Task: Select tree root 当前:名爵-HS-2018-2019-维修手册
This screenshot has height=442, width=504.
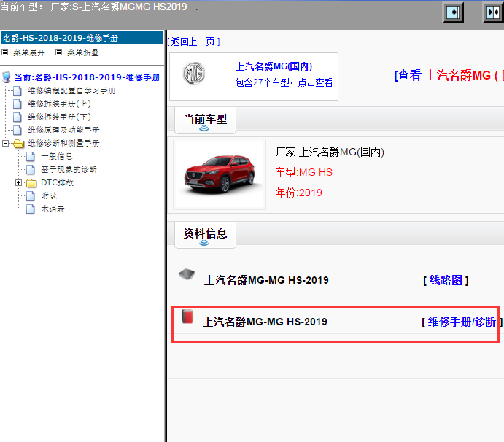Action: click(87, 77)
